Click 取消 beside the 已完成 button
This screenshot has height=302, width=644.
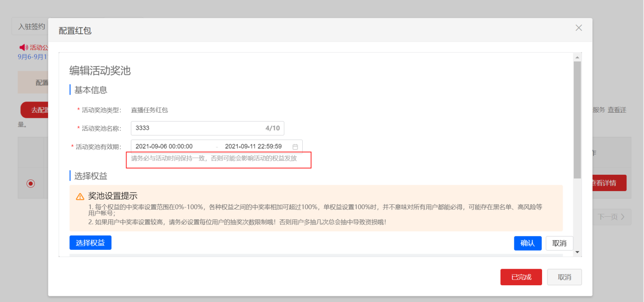(564, 277)
